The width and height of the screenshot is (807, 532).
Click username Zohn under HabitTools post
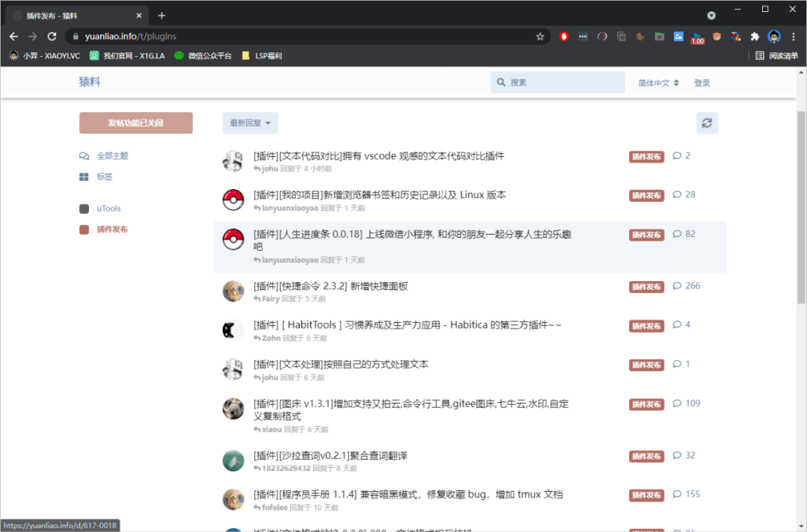click(270, 338)
